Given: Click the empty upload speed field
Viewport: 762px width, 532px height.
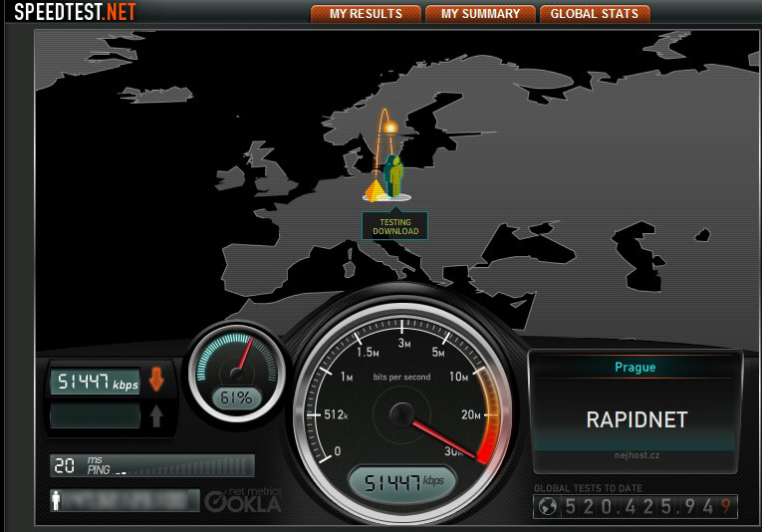Looking at the screenshot, I should (96, 416).
